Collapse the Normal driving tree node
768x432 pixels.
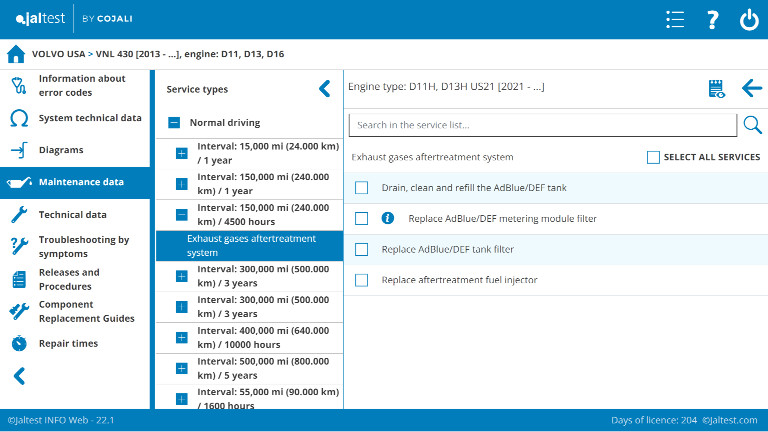(x=174, y=123)
